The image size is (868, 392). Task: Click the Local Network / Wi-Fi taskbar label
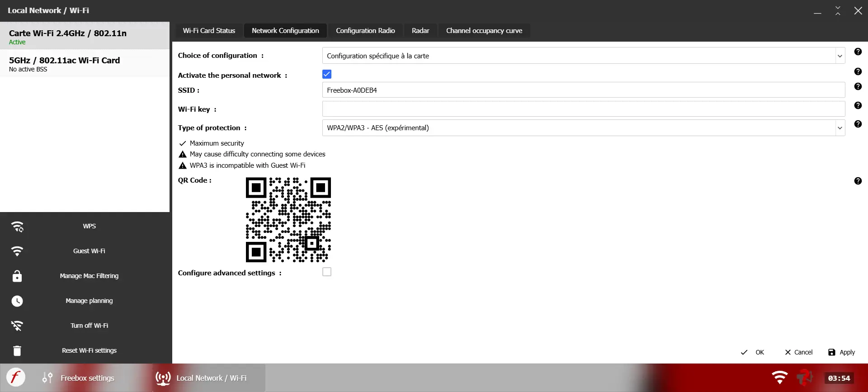[x=211, y=378]
